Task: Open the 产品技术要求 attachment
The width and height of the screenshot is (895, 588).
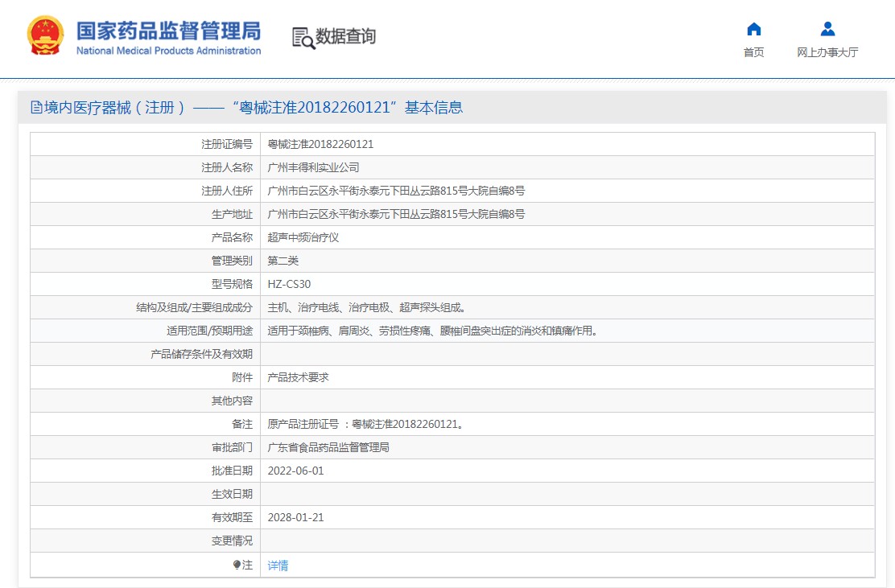Action: (298, 377)
